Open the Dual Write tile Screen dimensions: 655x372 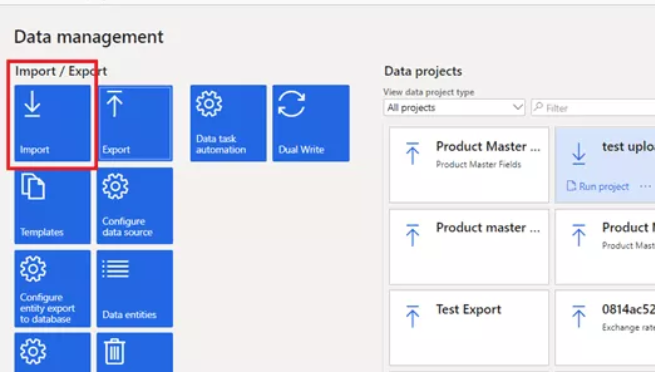[x=311, y=123]
